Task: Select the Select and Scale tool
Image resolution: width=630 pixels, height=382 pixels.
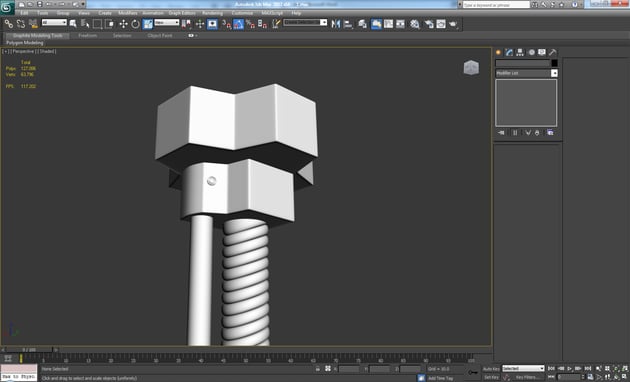Action: click(147, 24)
